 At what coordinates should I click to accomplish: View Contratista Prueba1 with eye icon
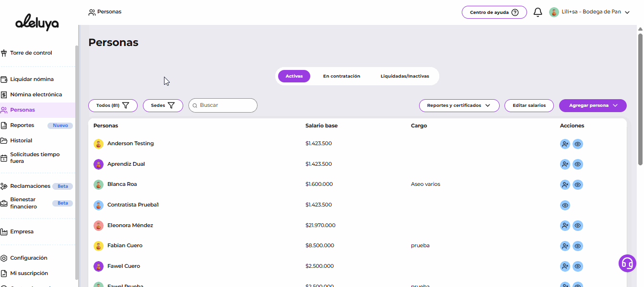565,205
